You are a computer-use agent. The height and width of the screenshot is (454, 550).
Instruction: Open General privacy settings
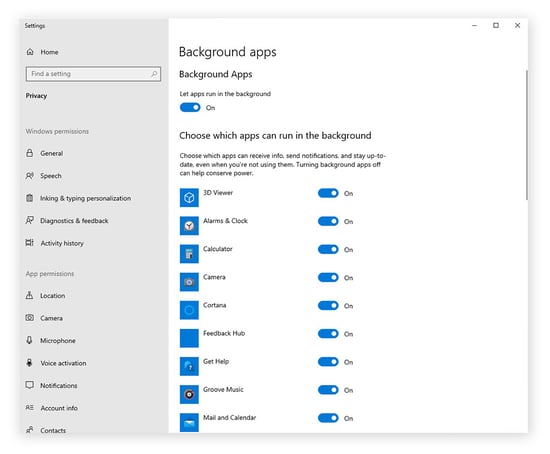pos(52,153)
